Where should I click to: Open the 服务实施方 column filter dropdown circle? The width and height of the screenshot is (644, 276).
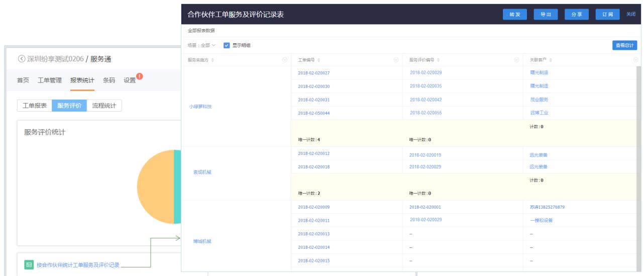point(285,60)
